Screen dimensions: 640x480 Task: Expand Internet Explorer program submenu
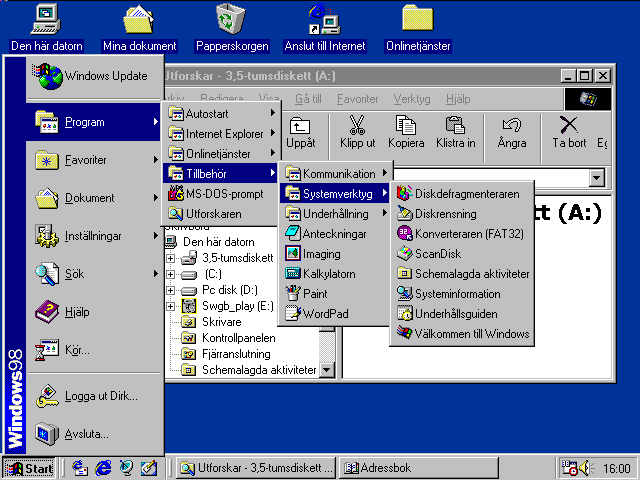tap(221, 133)
